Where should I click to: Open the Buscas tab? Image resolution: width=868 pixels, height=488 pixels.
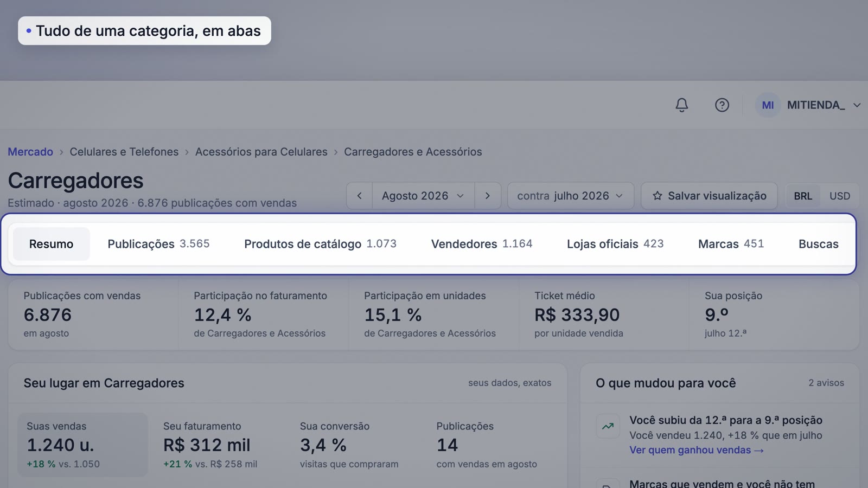click(x=818, y=244)
